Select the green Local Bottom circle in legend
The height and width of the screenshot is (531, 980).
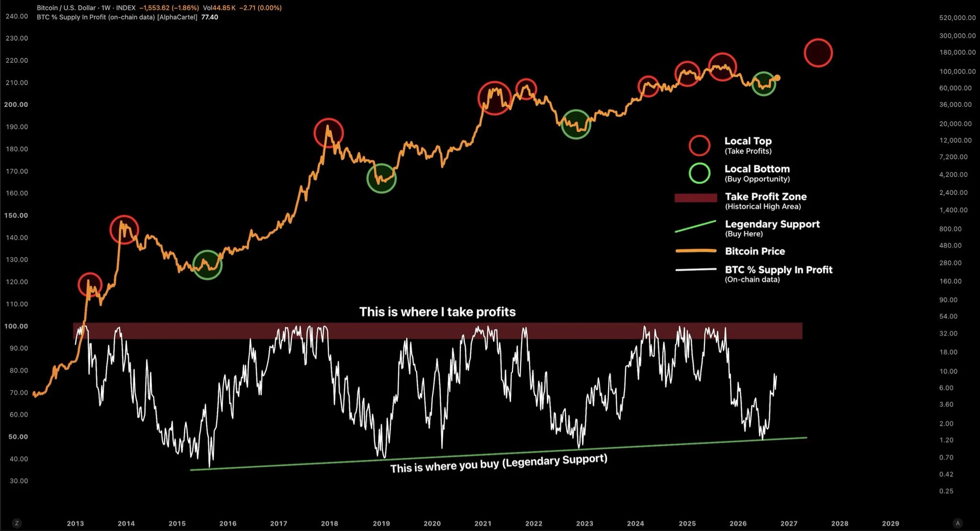click(x=699, y=173)
